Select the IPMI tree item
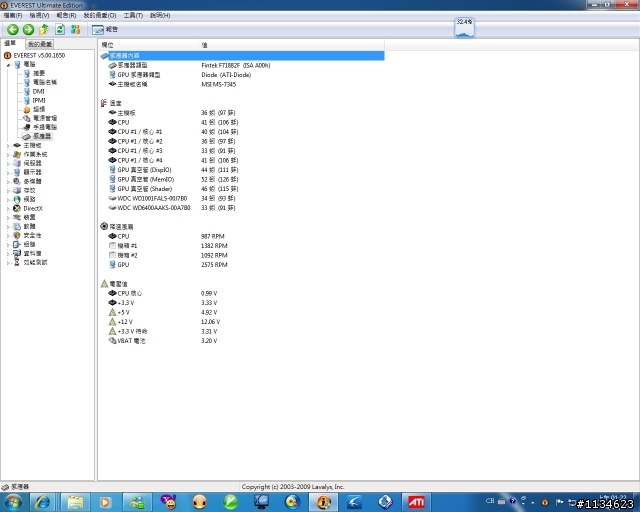 pos(39,100)
